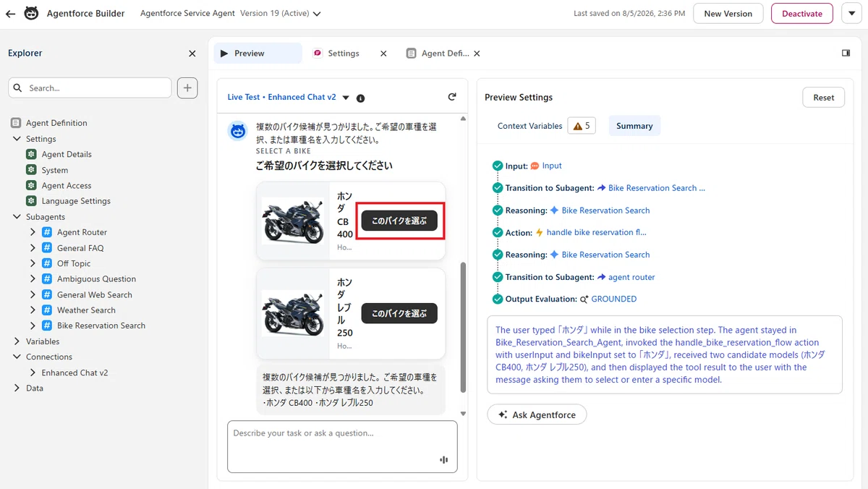Select Agent Definition in Explorer
The width and height of the screenshot is (868, 489).
[x=56, y=123]
